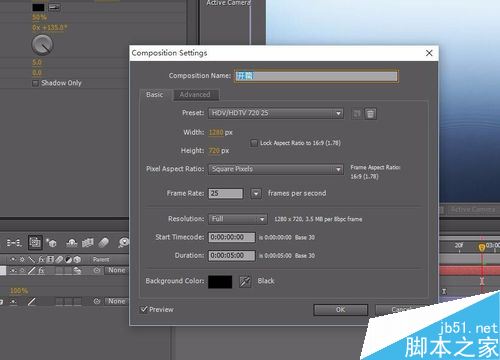Toggle Collapse Transformations switch on first layer
This screenshot has width=500, height=360.
tap(22, 270)
